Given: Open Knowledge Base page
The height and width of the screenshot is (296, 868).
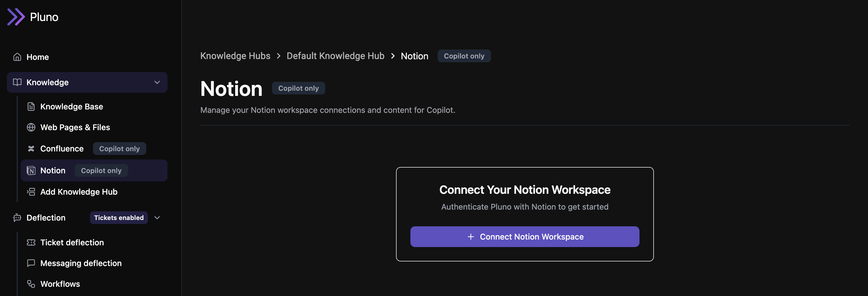Looking at the screenshot, I should pyautogui.click(x=94, y=107).
